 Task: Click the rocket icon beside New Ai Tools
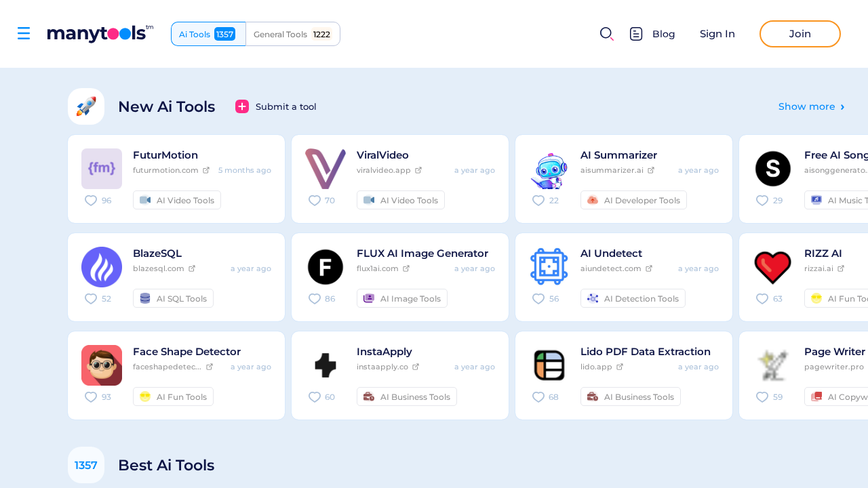(86, 106)
